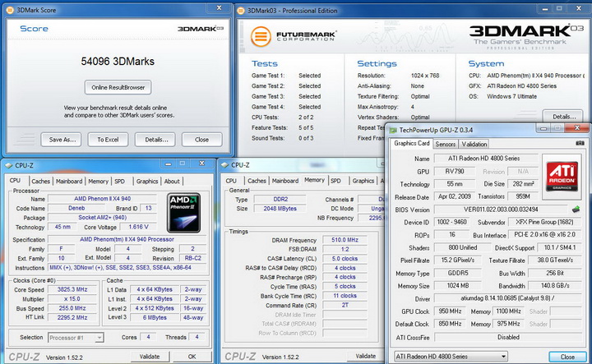Click the Level 3 cache value 6 MBytes
The width and height of the screenshot is (592, 364).
(x=155, y=318)
